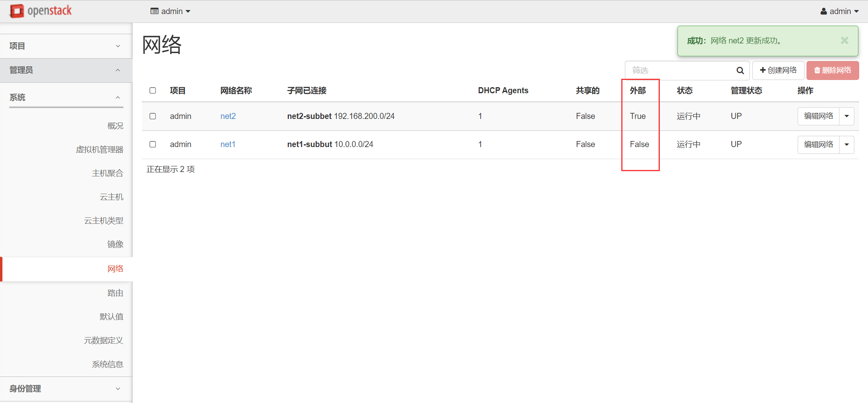Image resolution: width=868 pixels, height=403 pixels.
Task: Click the 删除网络 button
Action: (833, 70)
